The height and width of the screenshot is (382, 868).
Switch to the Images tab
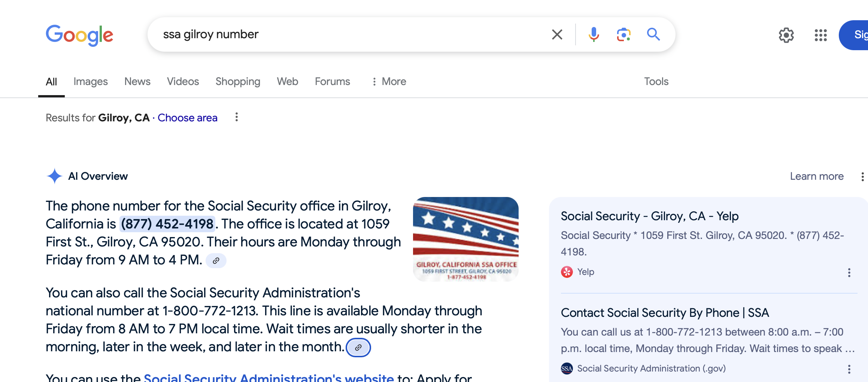pyautogui.click(x=91, y=82)
